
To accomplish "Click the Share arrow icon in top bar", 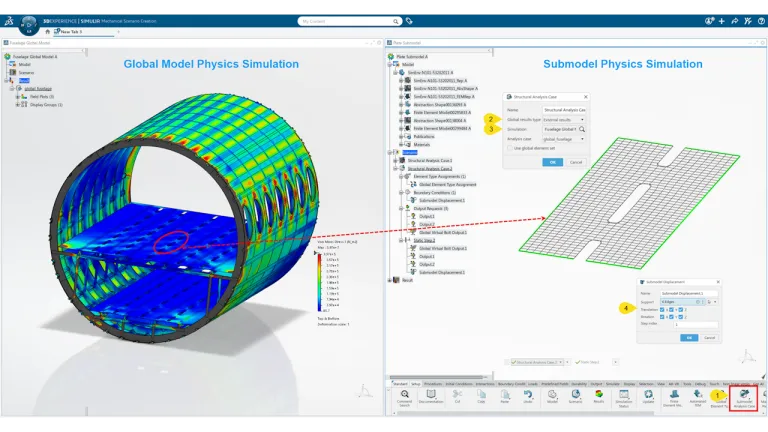I will (735, 21).
